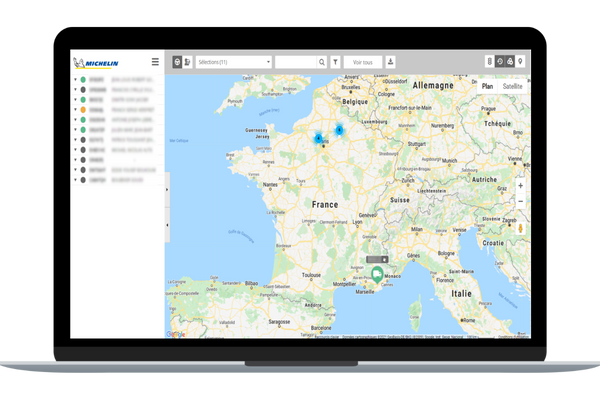This screenshot has height=400, width=600.
Task: Click the Michelin logo
Action: (x=96, y=63)
